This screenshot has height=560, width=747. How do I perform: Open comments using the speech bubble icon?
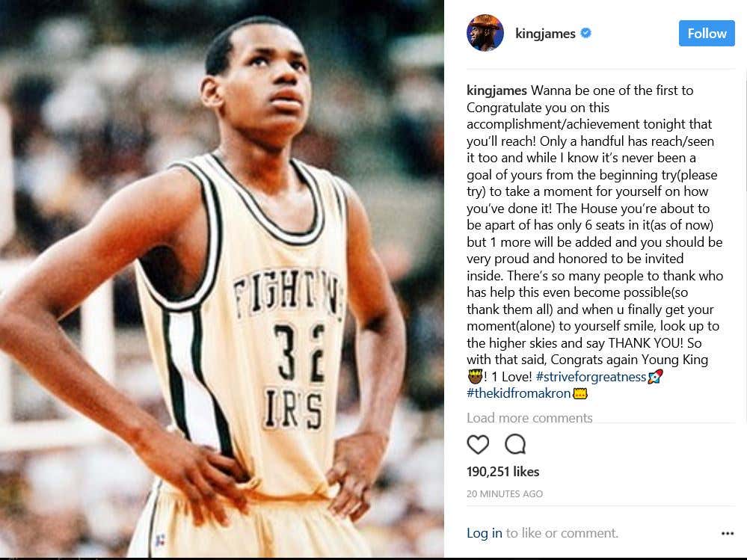[515, 444]
